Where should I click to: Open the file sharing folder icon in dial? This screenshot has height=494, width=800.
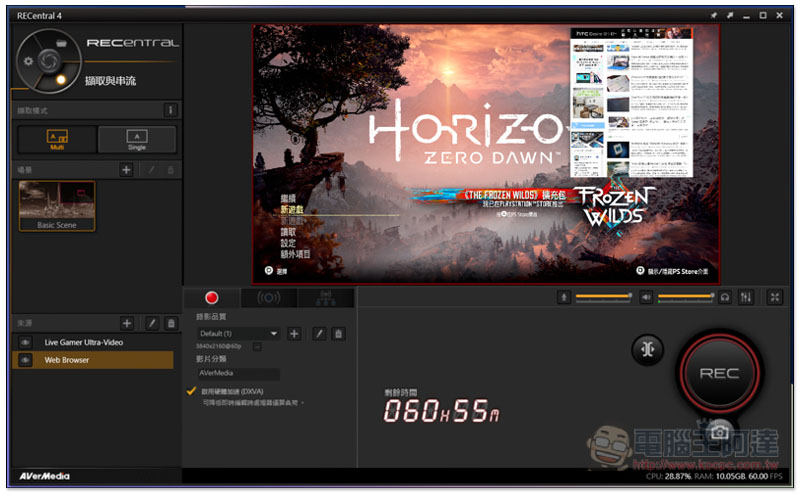pos(61,43)
